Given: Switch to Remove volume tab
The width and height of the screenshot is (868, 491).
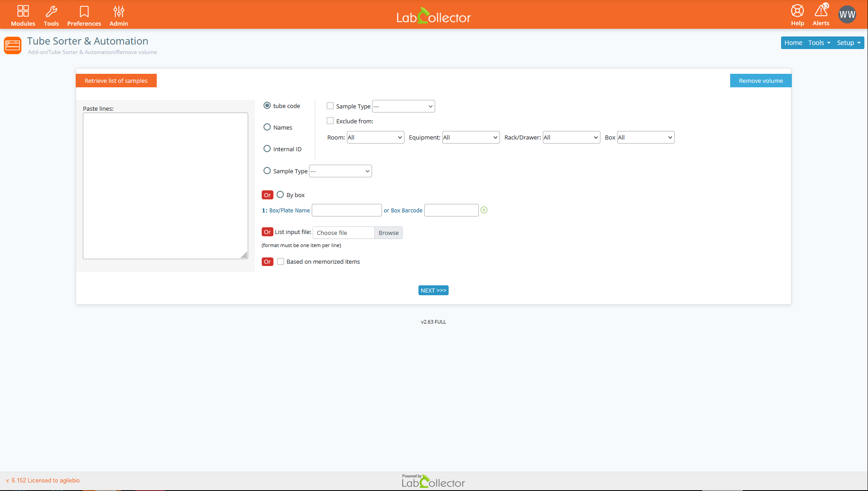Looking at the screenshot, I should [760, 81].
